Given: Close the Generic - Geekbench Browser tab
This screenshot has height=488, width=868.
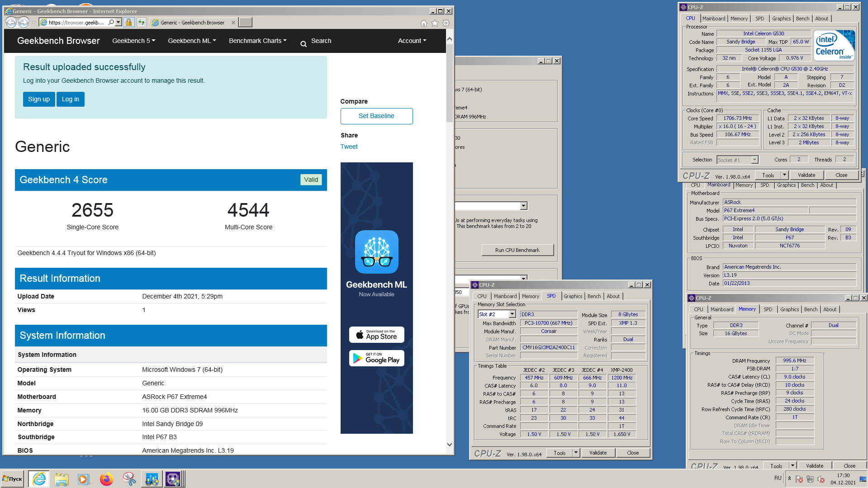Looking at the screenshot, I should pos(233,23).
